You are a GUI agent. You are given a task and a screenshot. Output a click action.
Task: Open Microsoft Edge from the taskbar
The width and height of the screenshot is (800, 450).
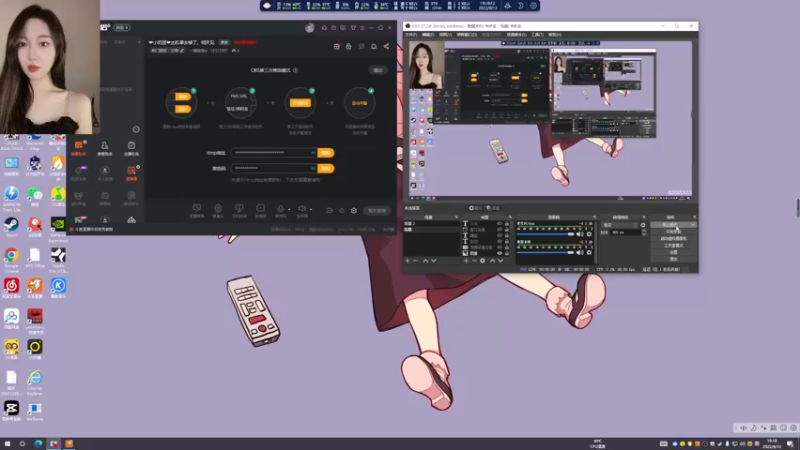[38, 444]
